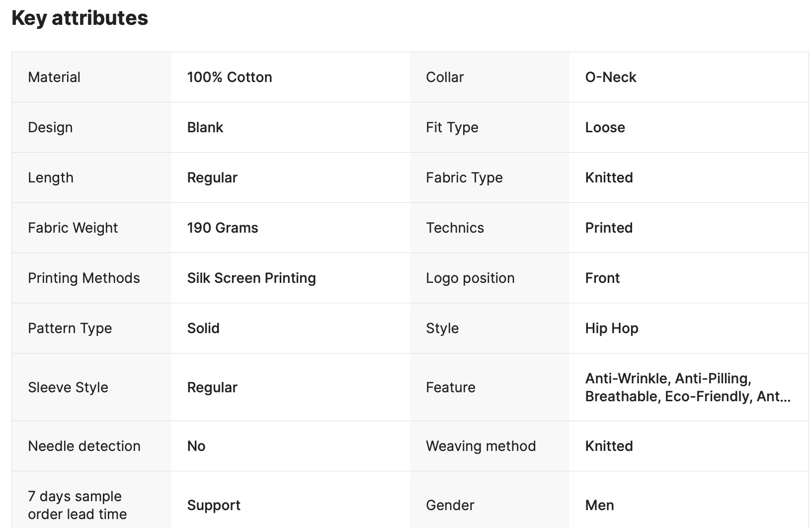Click the Sleeve Style label
The image size is (812, 528).
coord(68,387)
